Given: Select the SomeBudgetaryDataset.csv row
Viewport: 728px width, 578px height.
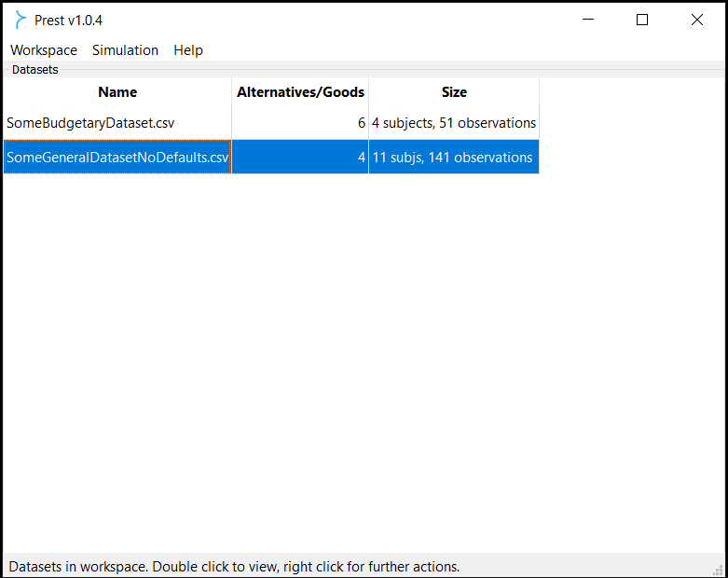Looking at the screenshot, I should point(271,123).
